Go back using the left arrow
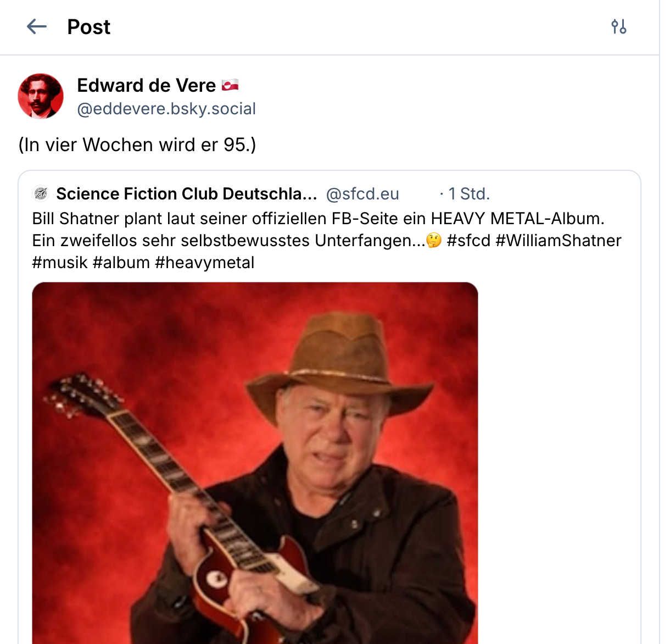 tap(37, 26)
